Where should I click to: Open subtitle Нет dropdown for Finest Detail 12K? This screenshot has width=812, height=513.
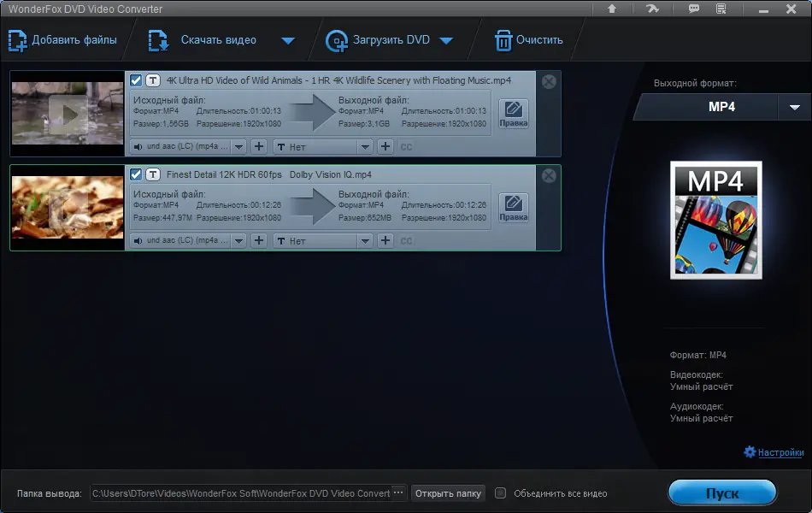click(365, 241)
